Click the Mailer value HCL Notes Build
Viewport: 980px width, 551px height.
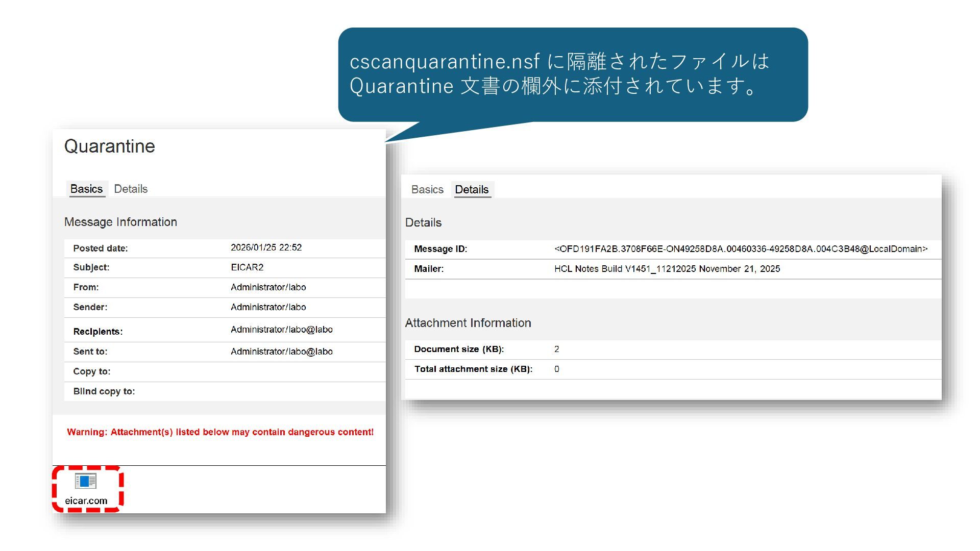pos(667,269)
